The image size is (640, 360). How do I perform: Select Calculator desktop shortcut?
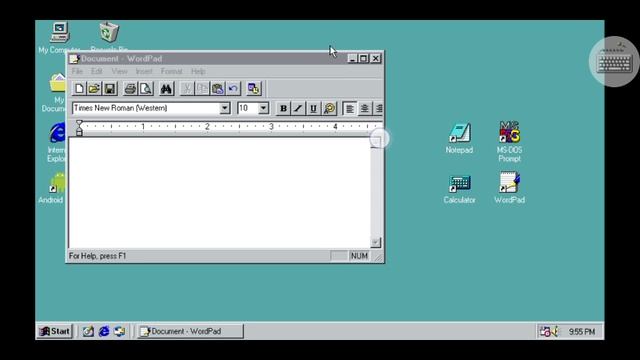[x=460, y=189]
